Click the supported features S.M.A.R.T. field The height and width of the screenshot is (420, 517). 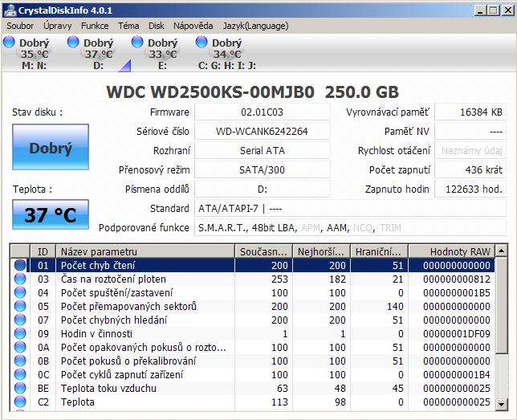click(350, 227)
